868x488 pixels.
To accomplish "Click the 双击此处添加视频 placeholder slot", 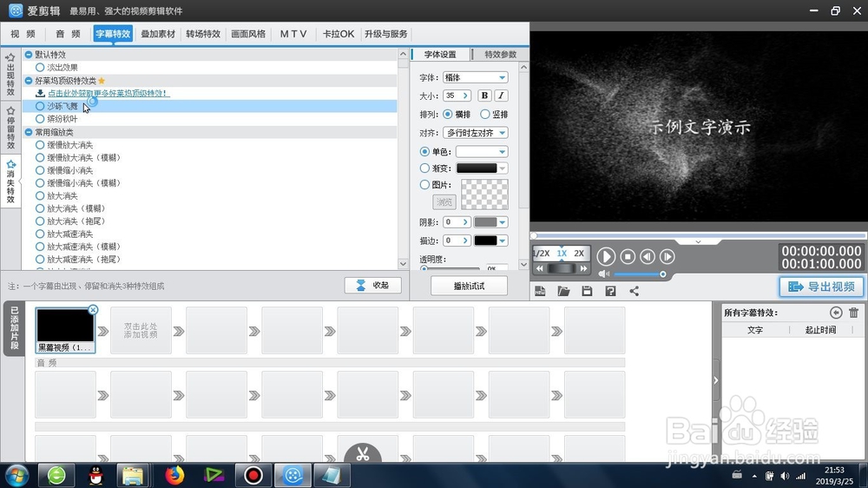I will pos(141,331).
